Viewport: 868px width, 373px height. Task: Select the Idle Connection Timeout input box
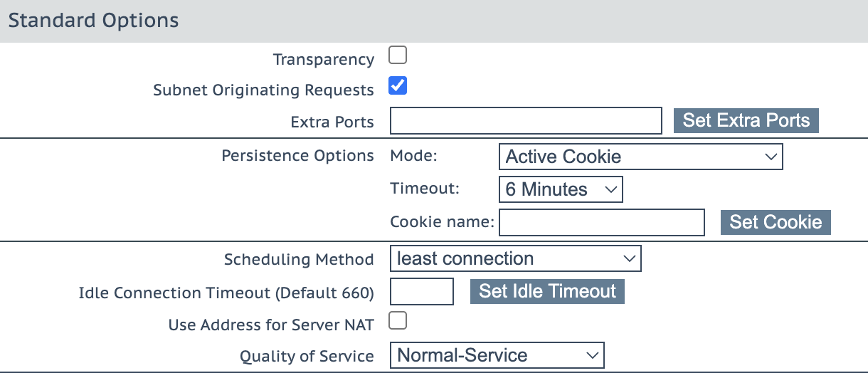tap(422, 292)
